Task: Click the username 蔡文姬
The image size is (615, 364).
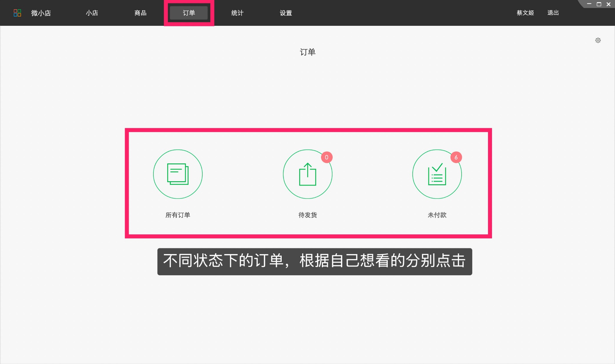Action: coord(525,13)
